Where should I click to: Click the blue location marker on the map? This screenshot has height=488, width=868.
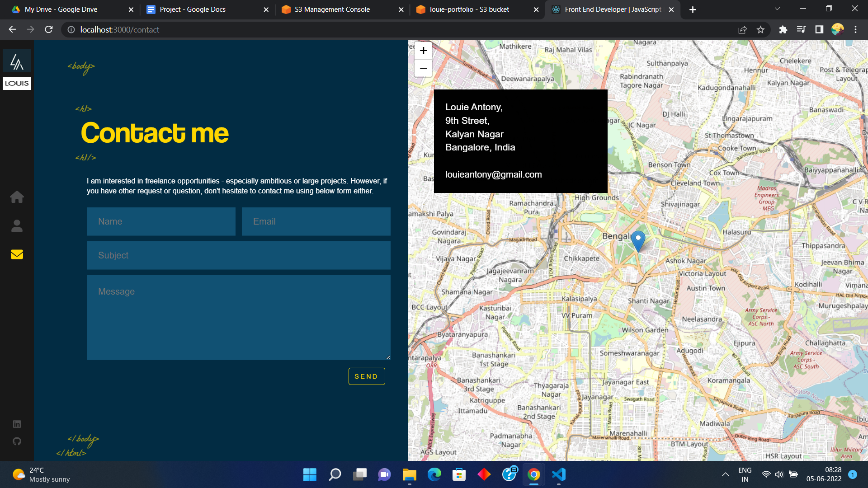638,239
